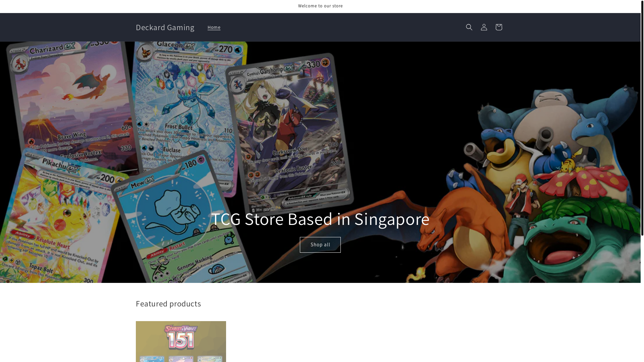Click the Featured products heading
The width and height of the screenshot is (644, 362).
[168, 303]
